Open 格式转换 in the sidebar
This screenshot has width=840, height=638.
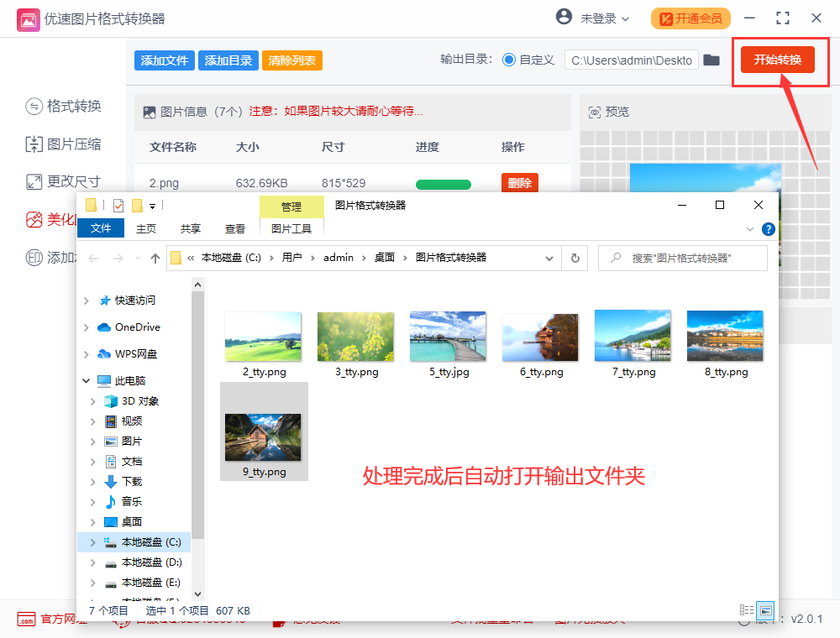(63, 106)
